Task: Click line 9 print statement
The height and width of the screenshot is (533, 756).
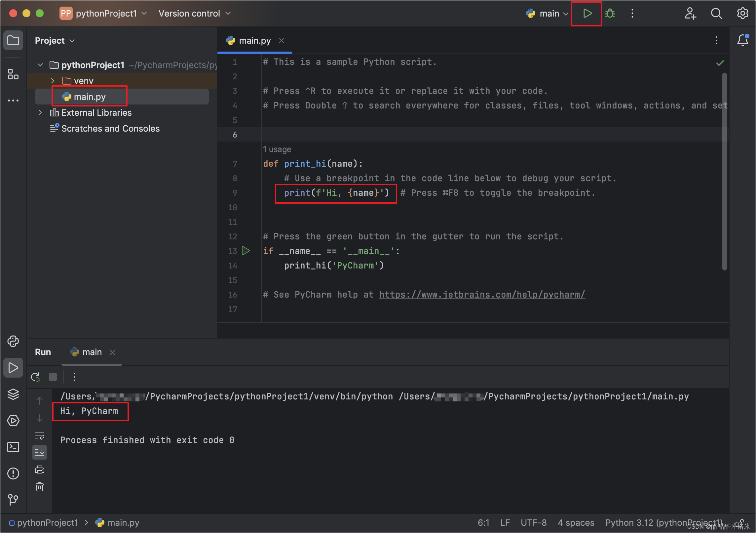Action: (336, 193)
